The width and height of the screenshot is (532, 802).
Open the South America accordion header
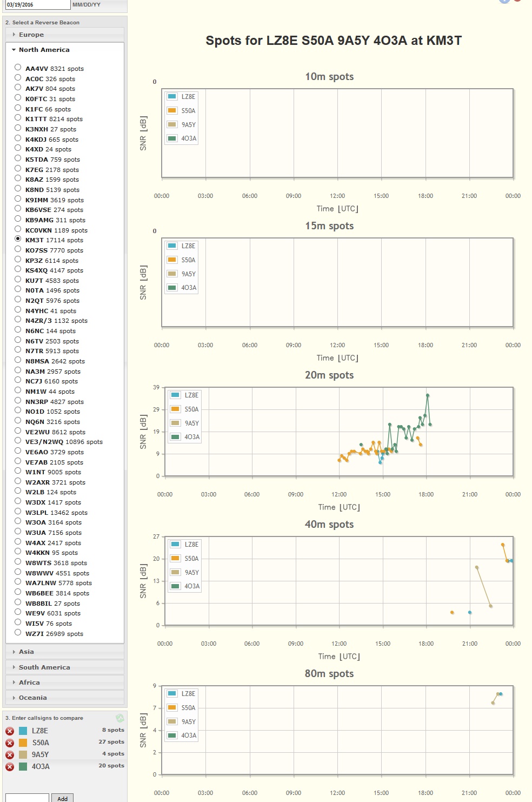(44, 667)
